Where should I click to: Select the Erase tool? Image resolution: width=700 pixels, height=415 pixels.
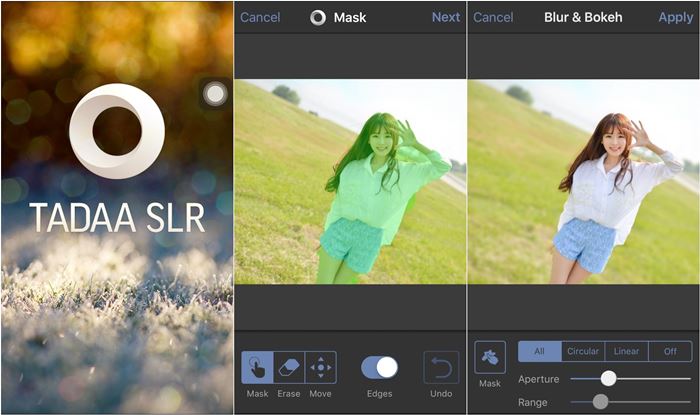tap(289, 367)
